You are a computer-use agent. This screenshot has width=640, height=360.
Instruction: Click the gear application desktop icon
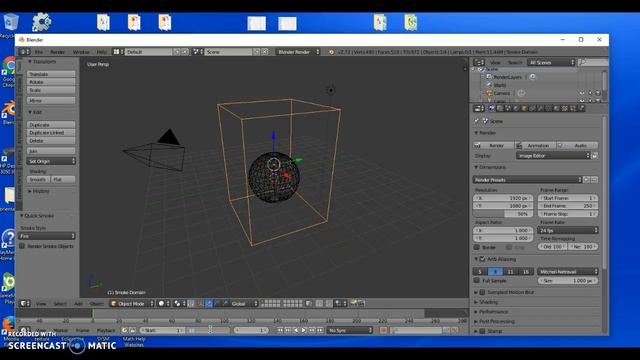[x=42, y=22]
